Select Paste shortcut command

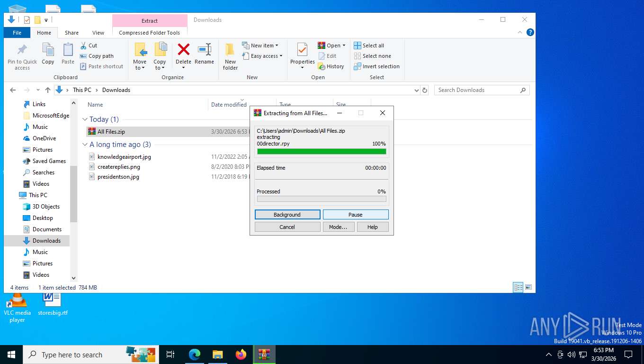tap(102, 66)
